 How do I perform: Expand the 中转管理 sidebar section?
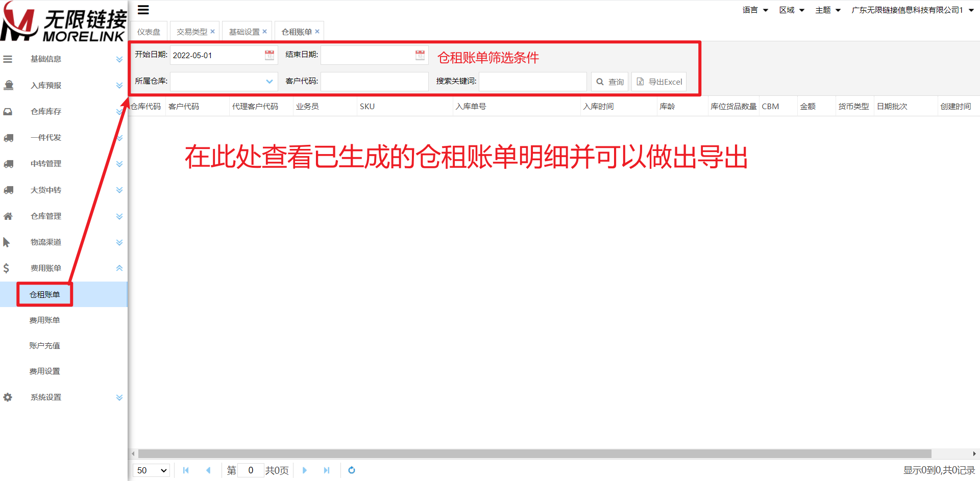coord(119,164)
